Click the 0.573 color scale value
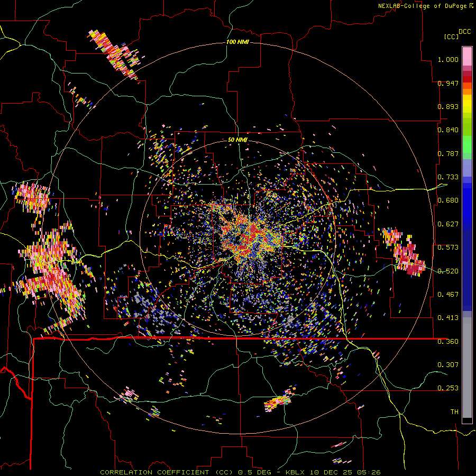The image size is (476, 476). (448, 248)
